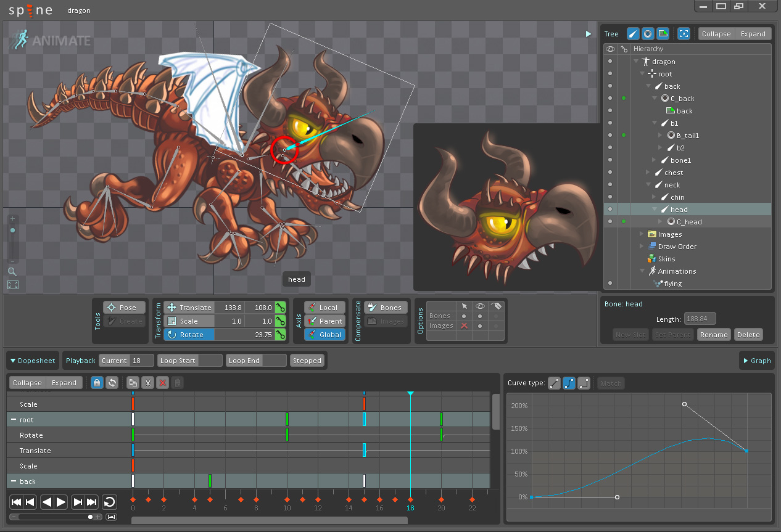Expand the Graph panel
781x532 pixels.
click(x=757, y=361)
